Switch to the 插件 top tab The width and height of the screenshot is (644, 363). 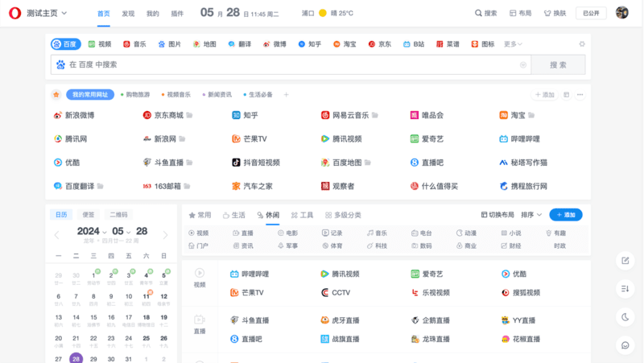coord(177,14)
